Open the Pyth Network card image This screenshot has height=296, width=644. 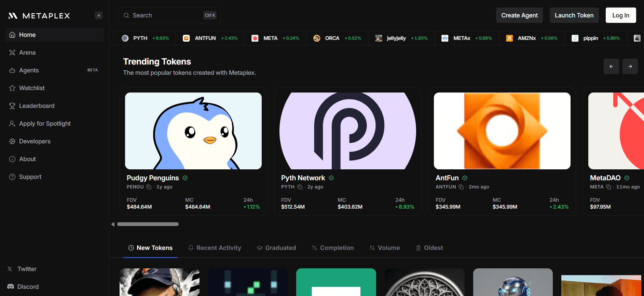click(x=348, y=131)
